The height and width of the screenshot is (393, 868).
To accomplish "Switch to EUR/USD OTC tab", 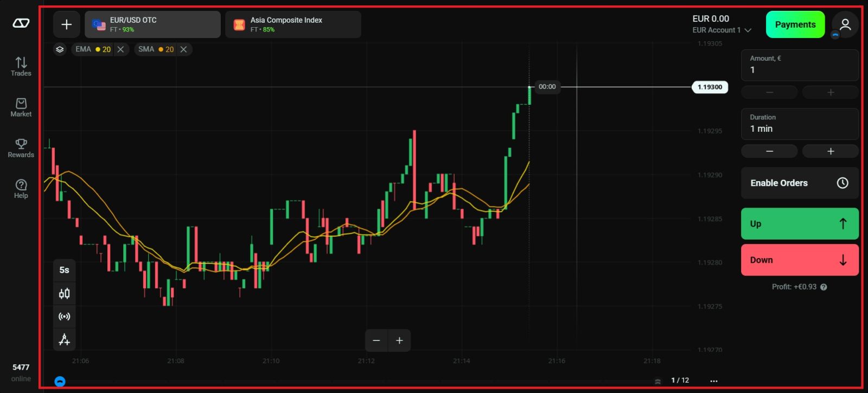I will [x=152, y=24].
